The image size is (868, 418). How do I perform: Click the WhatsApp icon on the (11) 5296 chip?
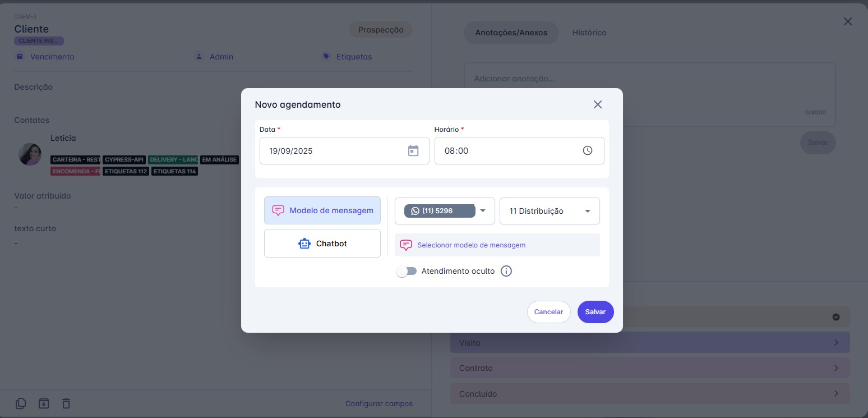coord(415,211)
